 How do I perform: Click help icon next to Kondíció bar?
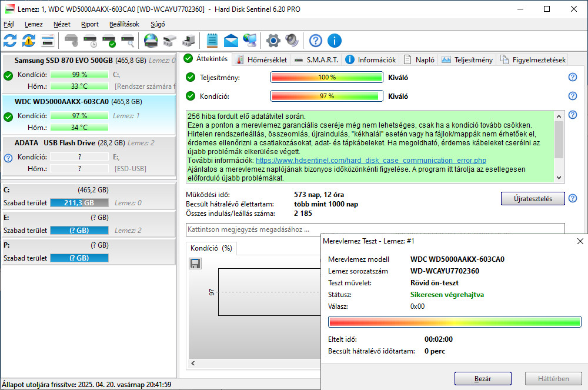pyautogui.click(x=573, y=96)
